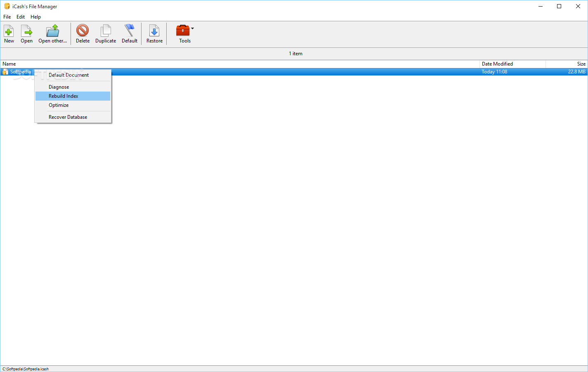This screenshot has height=372, width=588.
Task: Click the Open toolbar icon
Action: [26, 31]
